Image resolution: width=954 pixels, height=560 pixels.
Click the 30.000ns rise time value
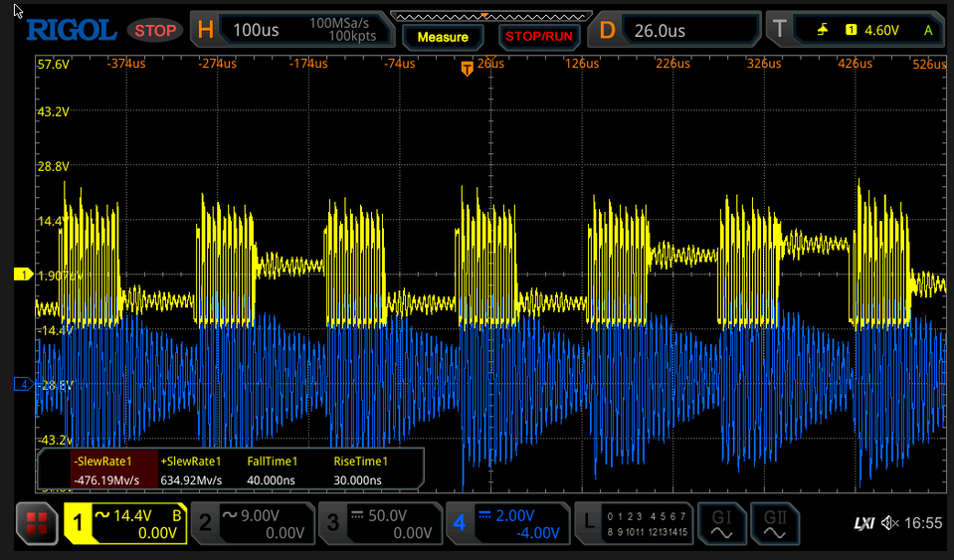pyautogui.click(x=358, y=480)
